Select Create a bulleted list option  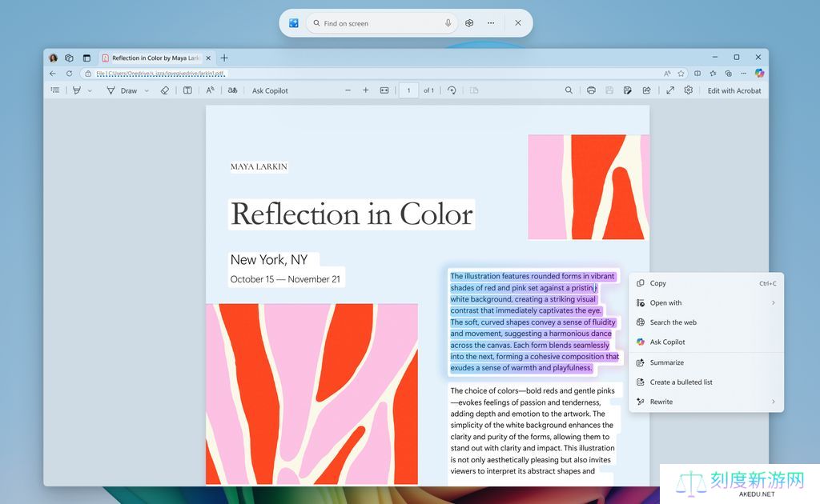(681, 382)
